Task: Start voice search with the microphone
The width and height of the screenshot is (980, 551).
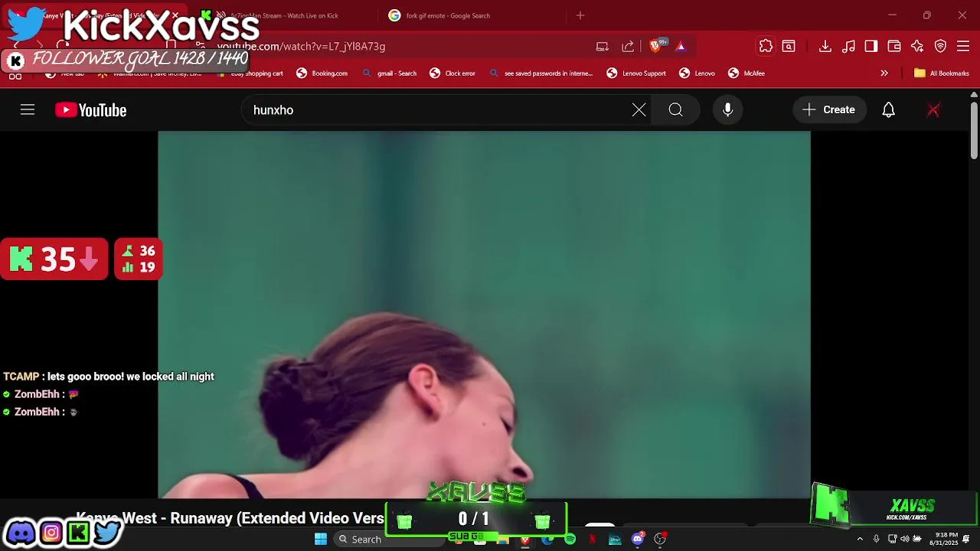Action: click(x=727, y=110)
